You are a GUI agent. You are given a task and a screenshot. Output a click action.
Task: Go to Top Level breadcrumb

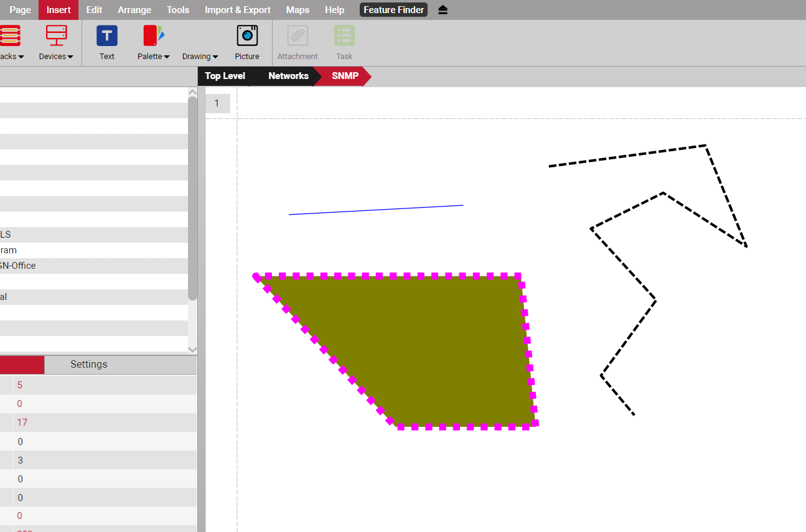(225, 76)
